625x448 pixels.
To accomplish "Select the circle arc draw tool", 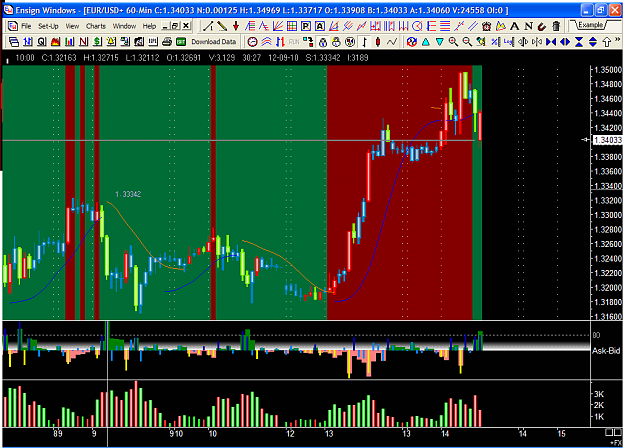I will tap(417, 26).
